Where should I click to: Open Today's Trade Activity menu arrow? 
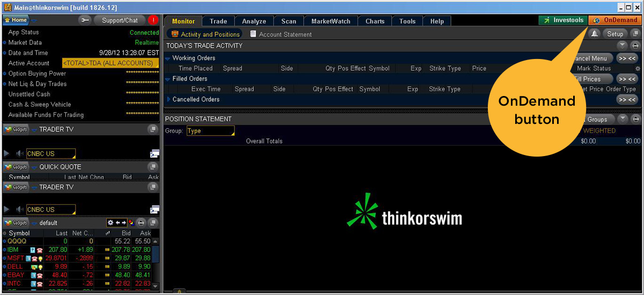(x=623, y=46)
